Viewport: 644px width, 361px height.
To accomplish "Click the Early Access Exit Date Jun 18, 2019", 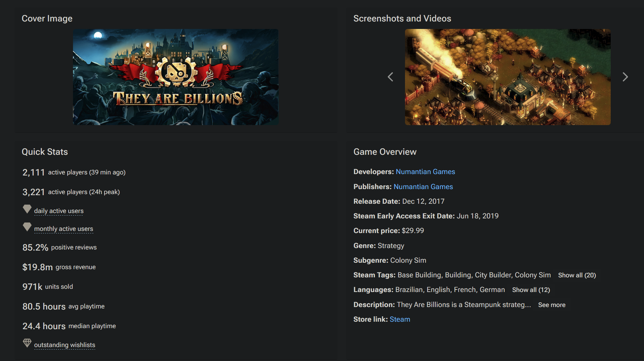I will [x=426, y=216].
